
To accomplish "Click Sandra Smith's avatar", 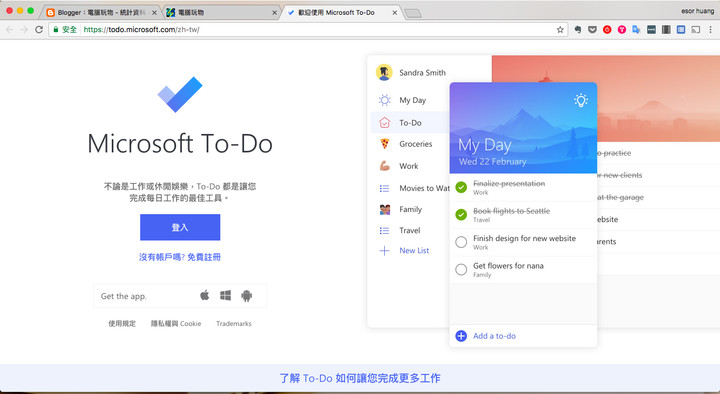I will (384, 72).
